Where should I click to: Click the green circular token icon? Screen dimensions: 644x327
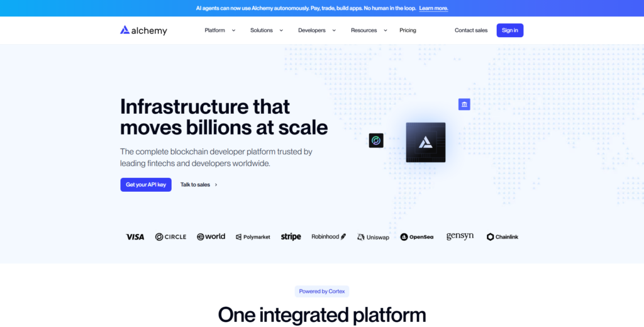coord(376,141)
